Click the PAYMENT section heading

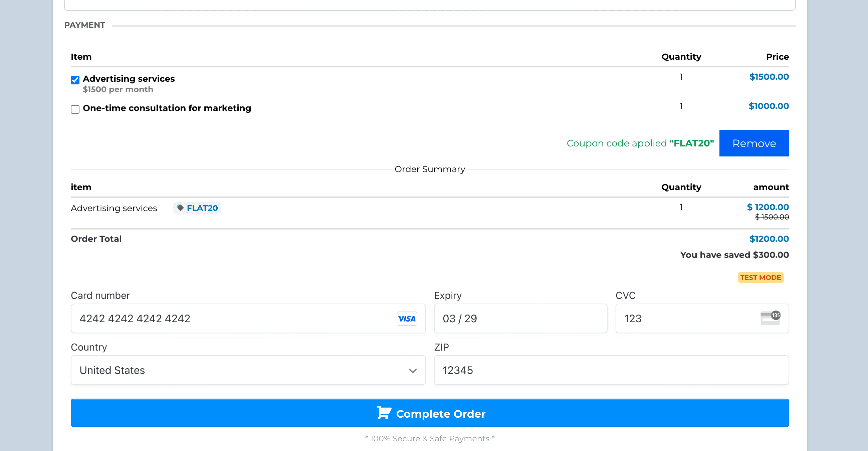(x=84, y=25)
